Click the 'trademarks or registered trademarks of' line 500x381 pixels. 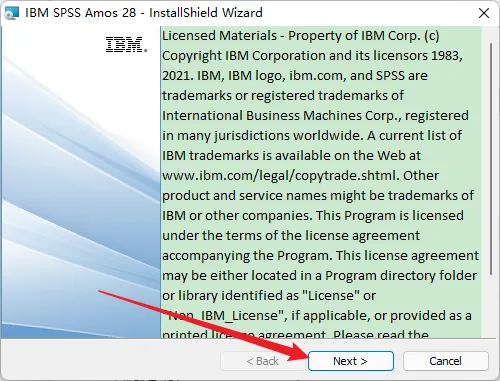[x=283, y=96]
